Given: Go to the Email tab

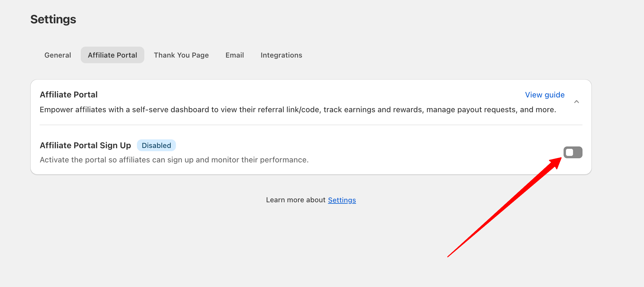Looking at the screenshot, I should pos(234,55).
